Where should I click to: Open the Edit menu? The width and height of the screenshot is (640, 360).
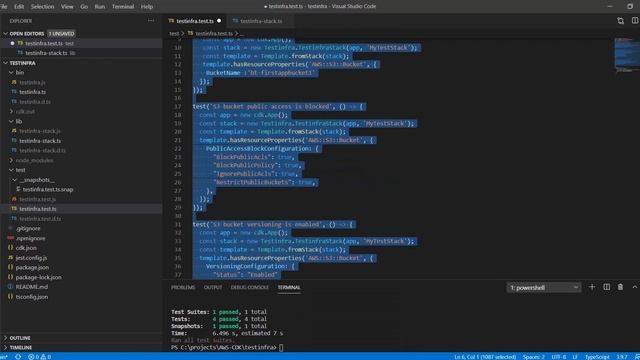pyautogui.click(x=19, y=7)
